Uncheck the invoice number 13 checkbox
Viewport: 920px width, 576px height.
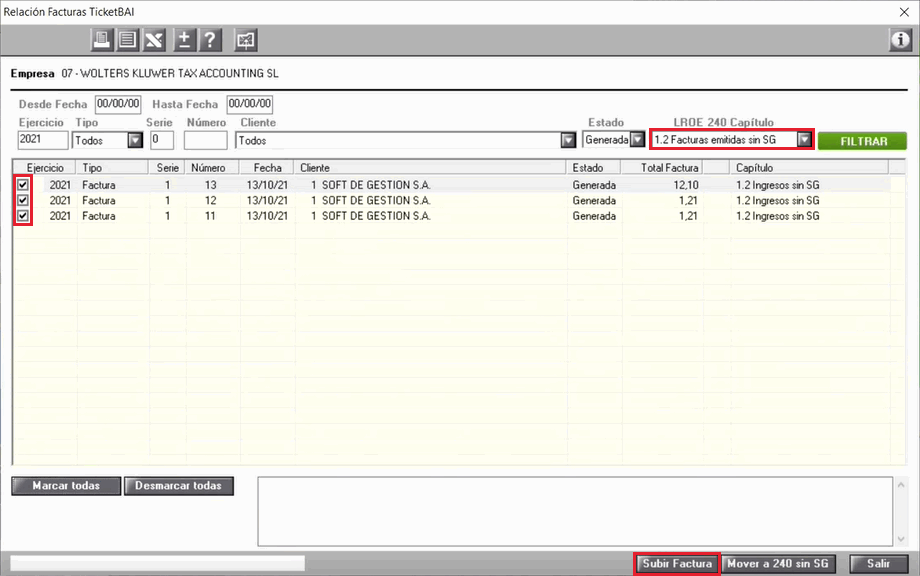tap(23, 185)
